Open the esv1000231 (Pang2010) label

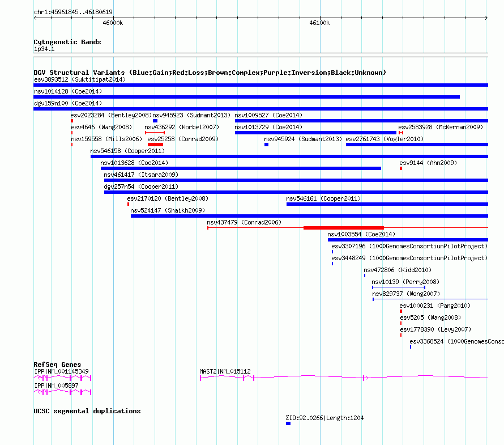[435, 306]
